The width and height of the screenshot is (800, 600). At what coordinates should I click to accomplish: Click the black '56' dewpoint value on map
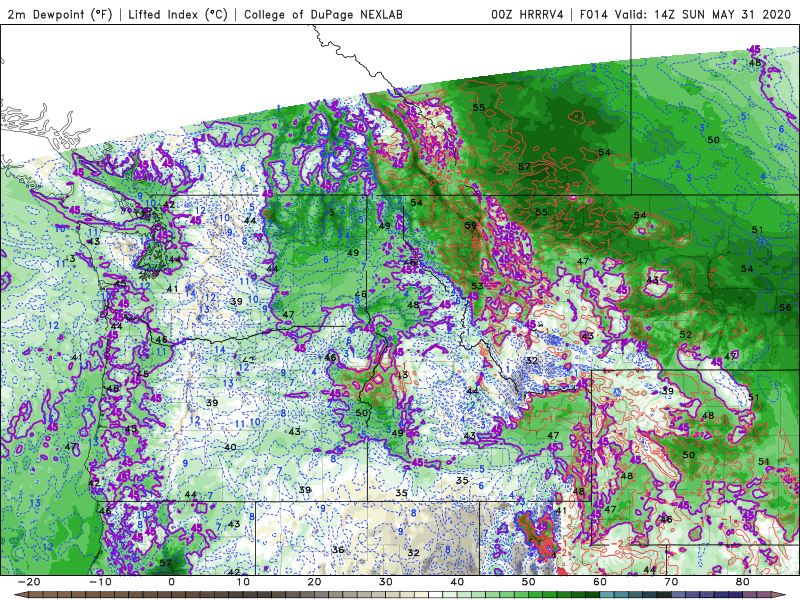coord(785,307)
